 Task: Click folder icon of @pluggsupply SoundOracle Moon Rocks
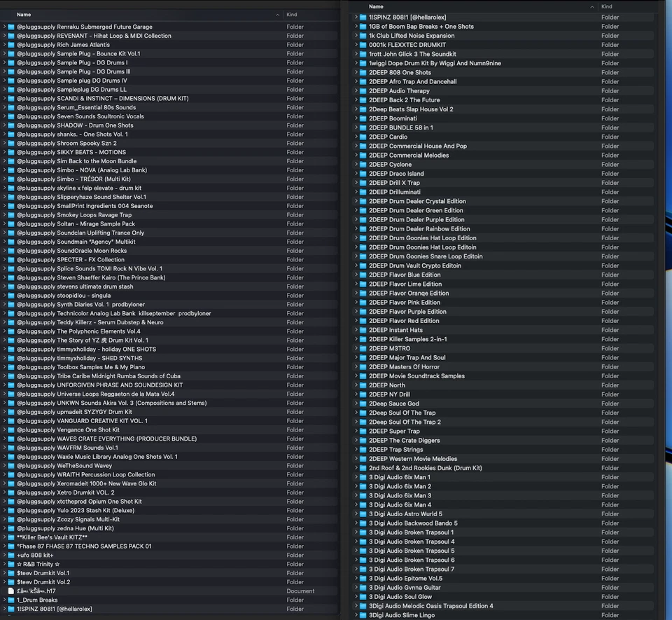11,251
